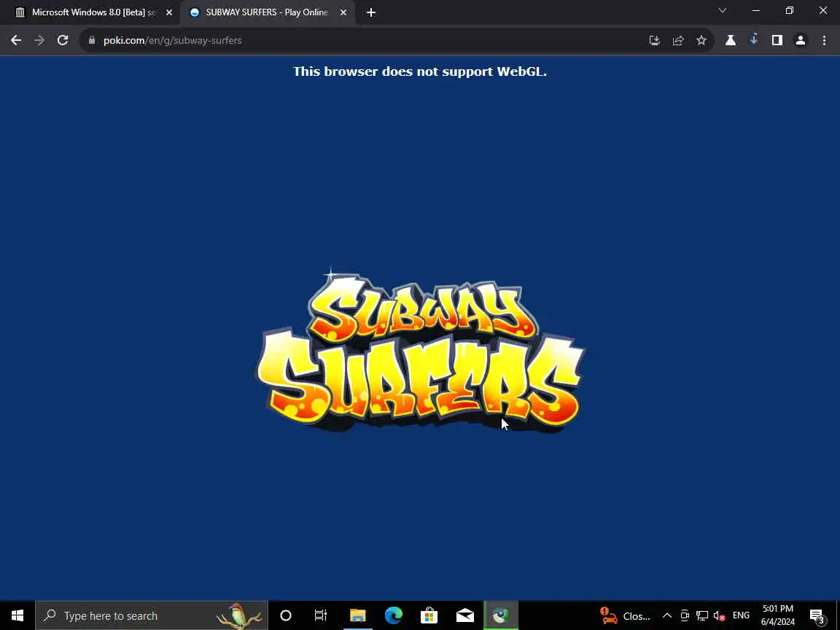Click the active browser taskbar icon
This screenshot has width=840, height=630.
pos(501,615)
